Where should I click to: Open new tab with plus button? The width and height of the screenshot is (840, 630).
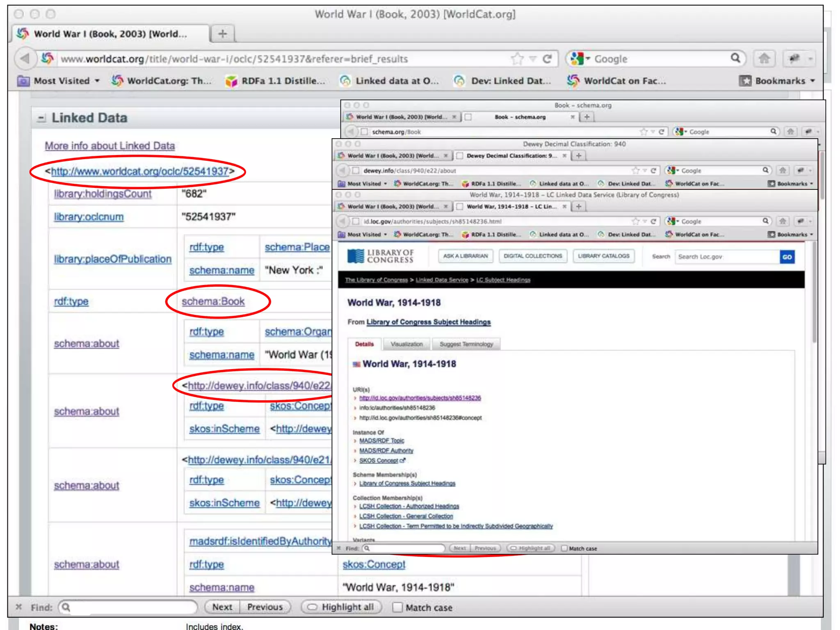coord(222,34)
